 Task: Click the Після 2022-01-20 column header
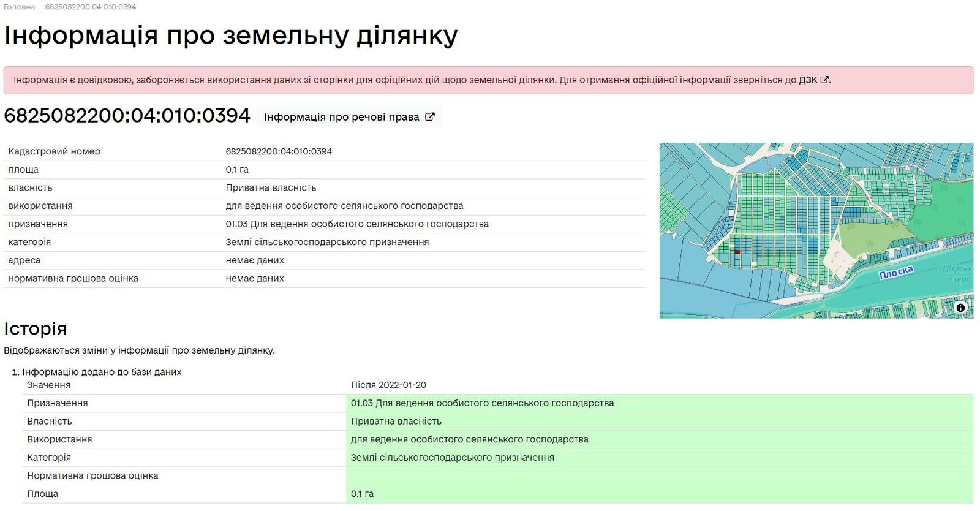point(388,385)
